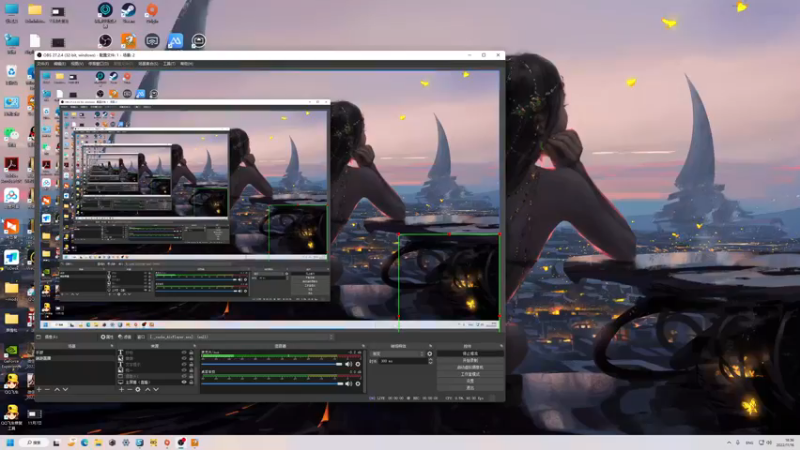Image resolution: width=800 pixels, height=450 pixels.
Task: Click the transition duration input field
Action: coord(403,361)
